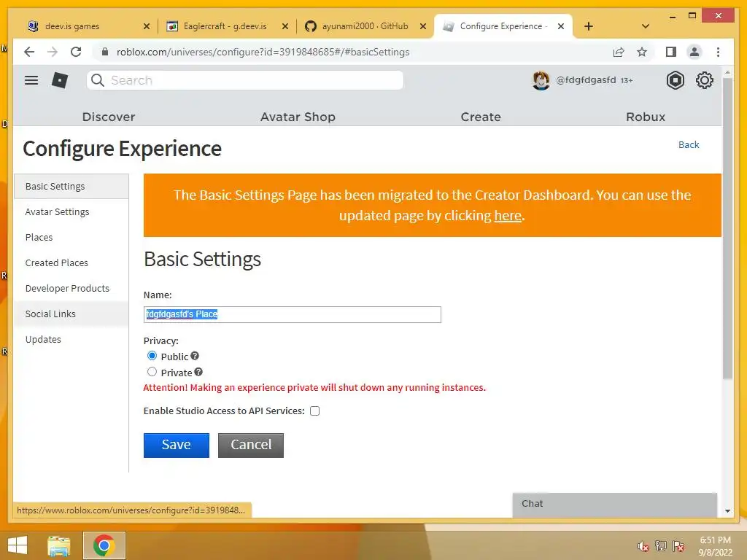Select Created Places in sidebar

click(71, 262)
